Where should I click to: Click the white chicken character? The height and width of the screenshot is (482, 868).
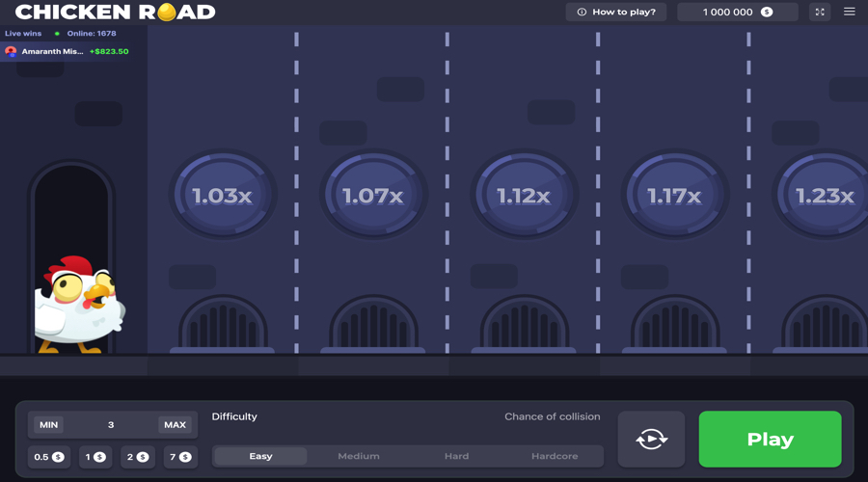[x=80, y=305]
